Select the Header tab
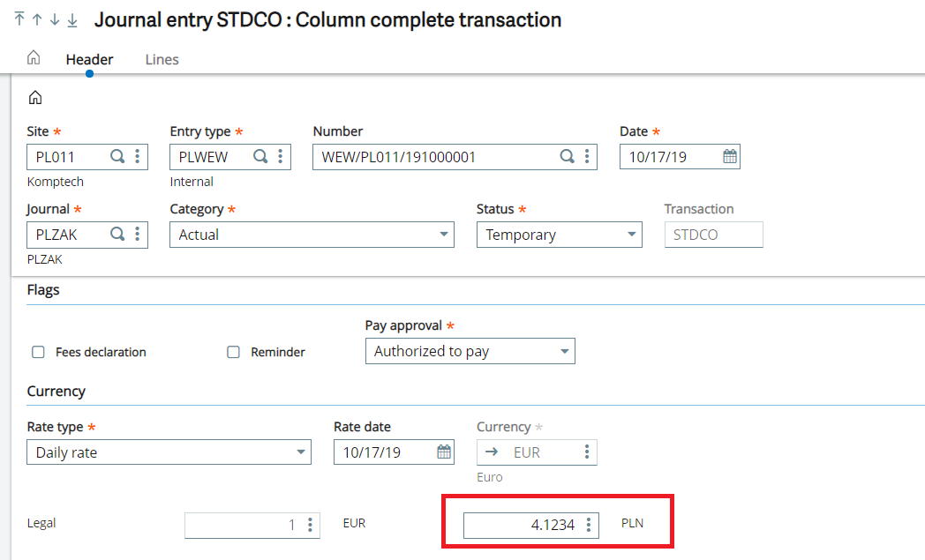This screenshot has height=560, width=925. point(90,60)
